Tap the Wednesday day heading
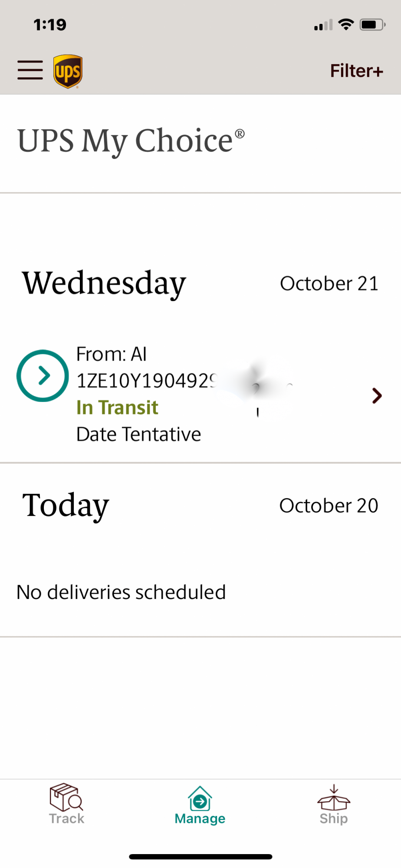The height and width of the screenshot is (868, 401). (x=104, y=283)
